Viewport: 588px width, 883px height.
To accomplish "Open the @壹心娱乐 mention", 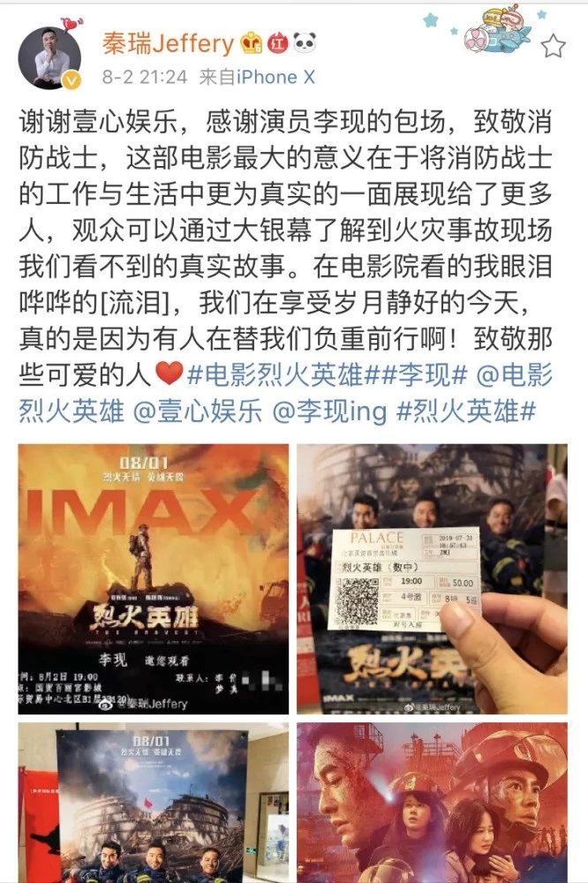I will point(198,411).
